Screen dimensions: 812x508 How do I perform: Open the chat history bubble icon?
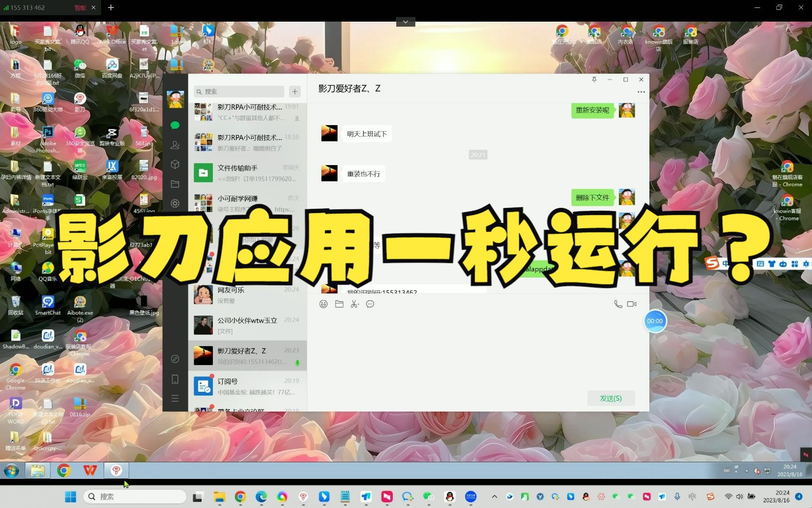click(370, 304)
